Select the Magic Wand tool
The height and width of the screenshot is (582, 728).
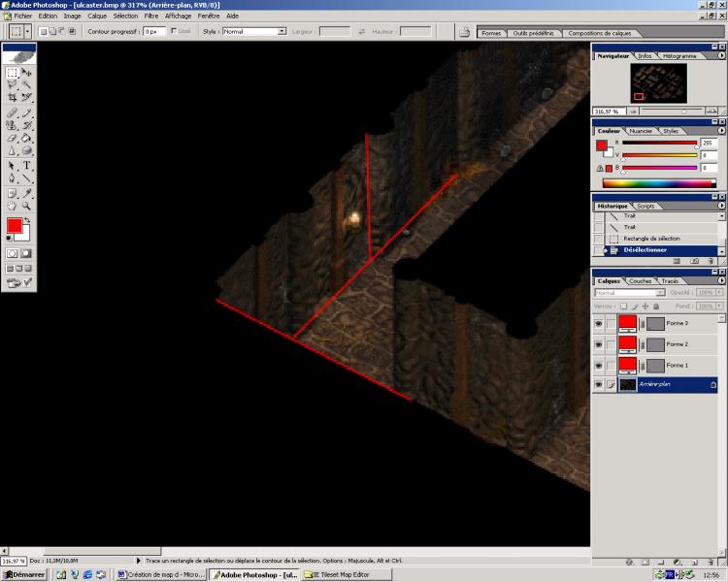coord(26,85)
